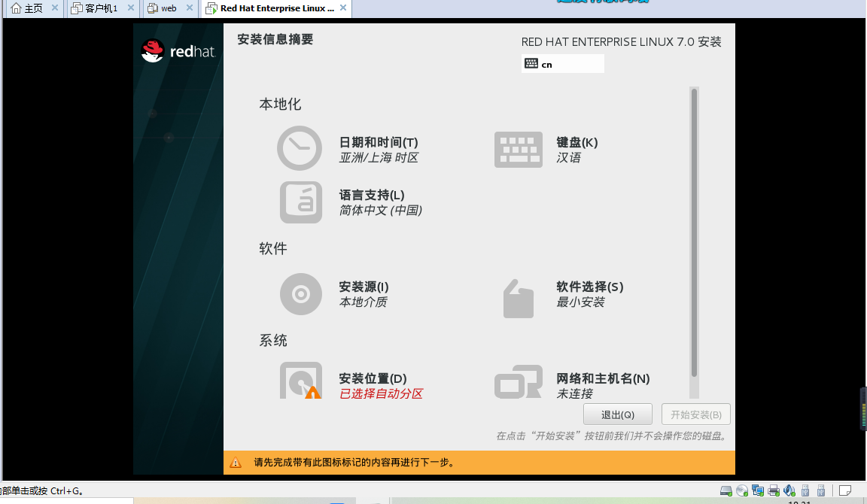This screenshot has width=867, height=504.
Task: Click the warning triangle in the orange bar
Action: click(236, 463)
